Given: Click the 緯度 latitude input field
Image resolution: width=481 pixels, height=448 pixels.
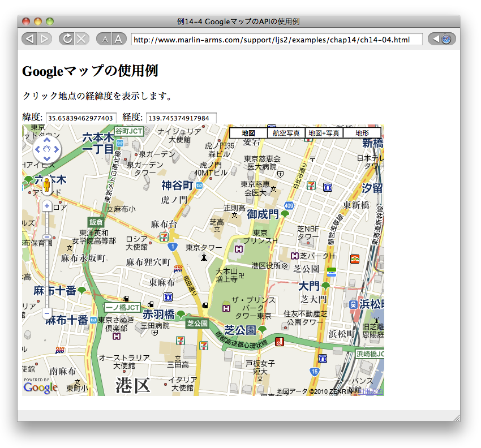Looking at the screenshot, I should coord(81,118).
